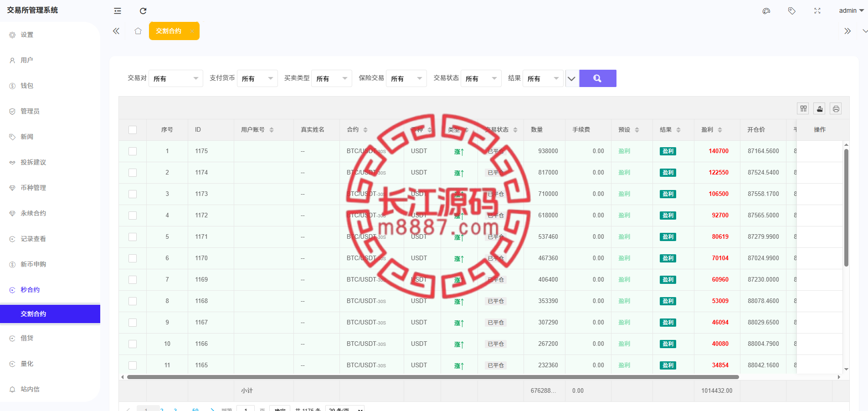This screenshot has width=868, height=411.
Task: Close the 交割合约 tab
Action: [192, 31]
